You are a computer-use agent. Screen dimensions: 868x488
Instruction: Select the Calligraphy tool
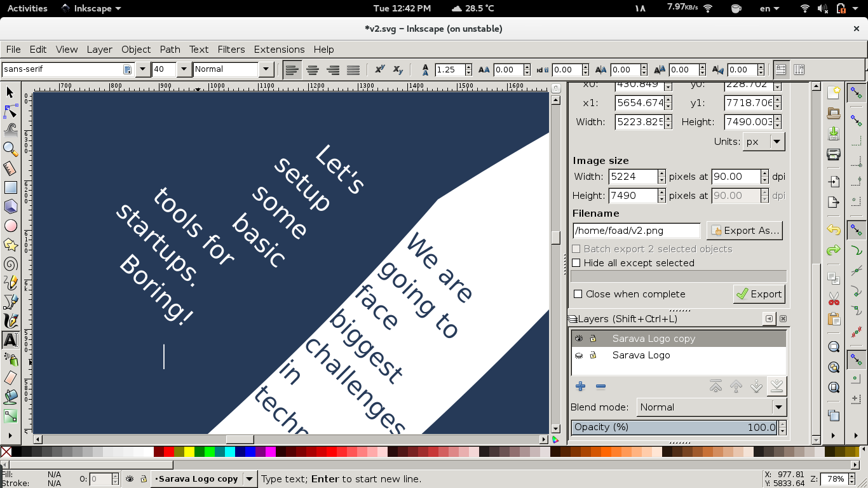point(10,321)
